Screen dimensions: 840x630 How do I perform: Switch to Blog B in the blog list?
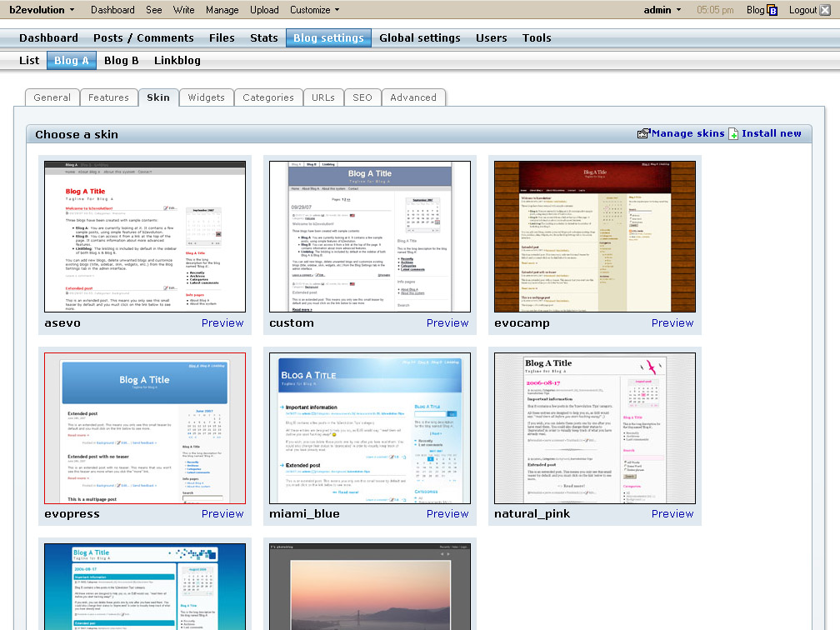click(122, 60)
